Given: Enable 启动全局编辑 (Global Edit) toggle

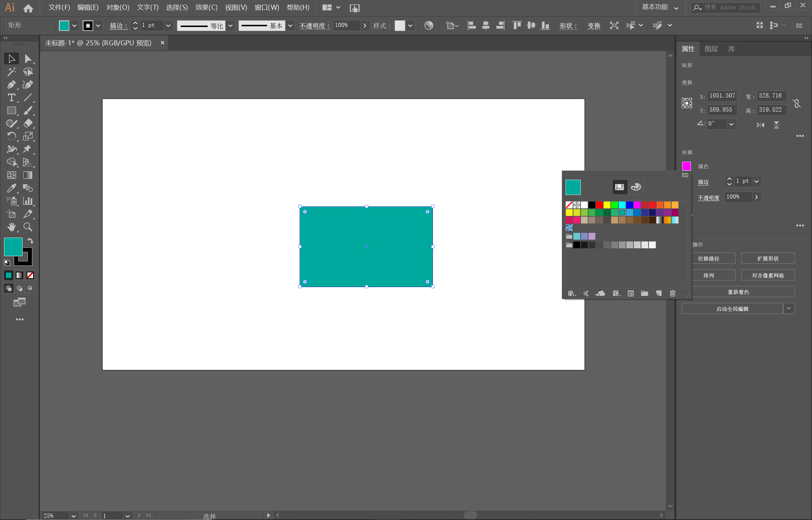Looking at the screenshot, I should pyautogui.click(x=733, y=308).
